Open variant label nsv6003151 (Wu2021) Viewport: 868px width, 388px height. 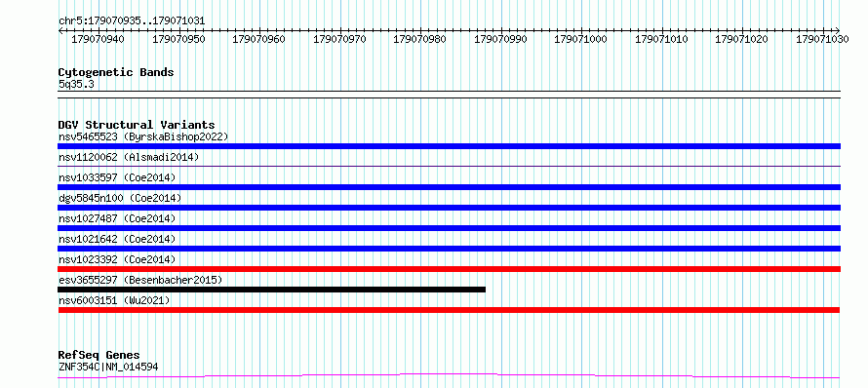(x=114, y=300)
